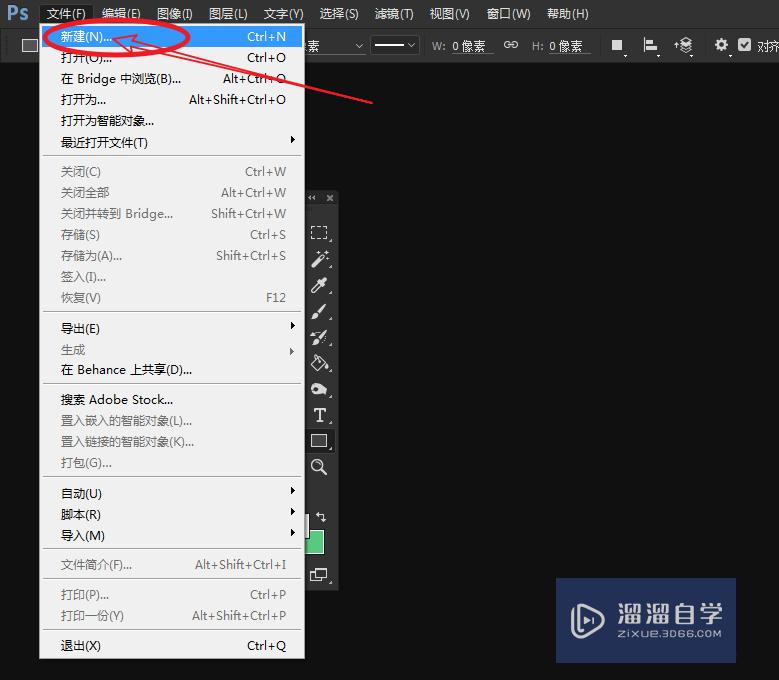
Task: Open the 图像(I) menu
Action: [x=174, y=13]
